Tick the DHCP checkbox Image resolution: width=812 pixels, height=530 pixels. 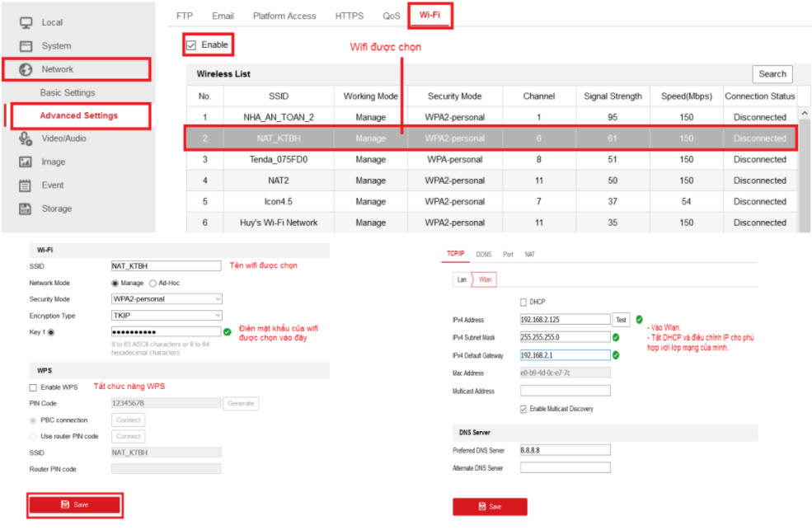[x=523, y=302]
